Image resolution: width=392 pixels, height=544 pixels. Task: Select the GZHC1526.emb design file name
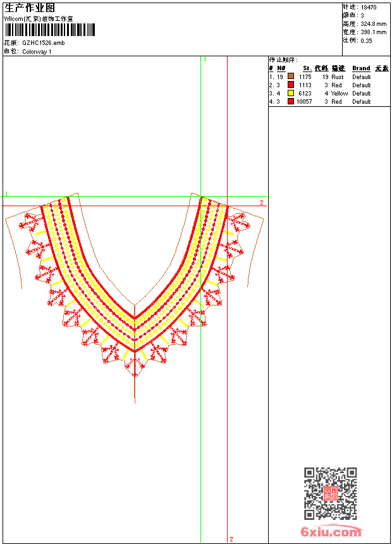[x=44, y=43]
